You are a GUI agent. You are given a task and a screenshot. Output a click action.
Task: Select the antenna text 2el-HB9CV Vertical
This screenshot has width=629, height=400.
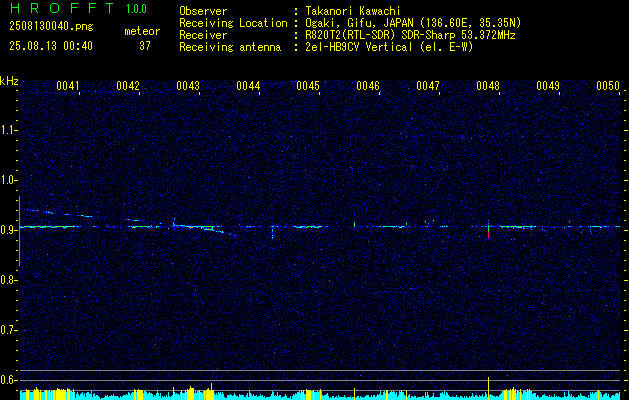click(x=359, y=47)
